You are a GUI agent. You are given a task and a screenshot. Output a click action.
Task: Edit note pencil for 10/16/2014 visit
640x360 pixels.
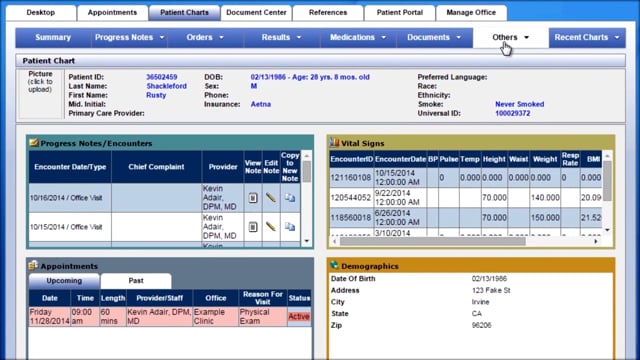click(271, 198)
